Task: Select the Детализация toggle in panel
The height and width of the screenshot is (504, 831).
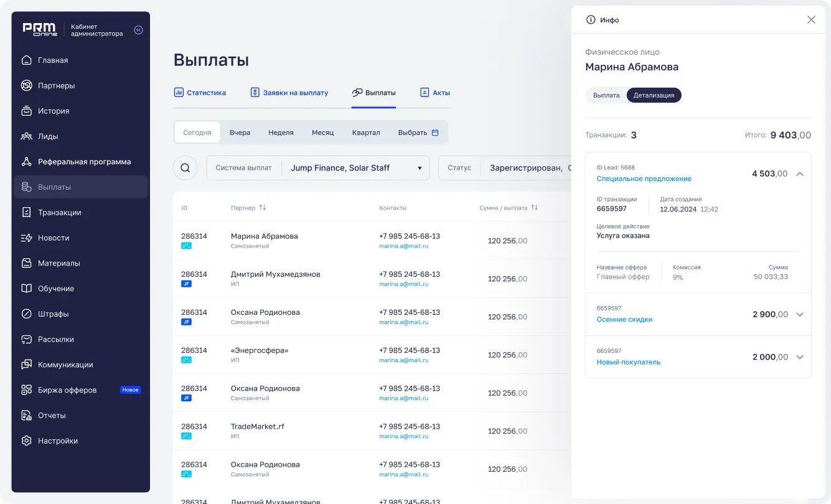Action: (x=654, y=95)
